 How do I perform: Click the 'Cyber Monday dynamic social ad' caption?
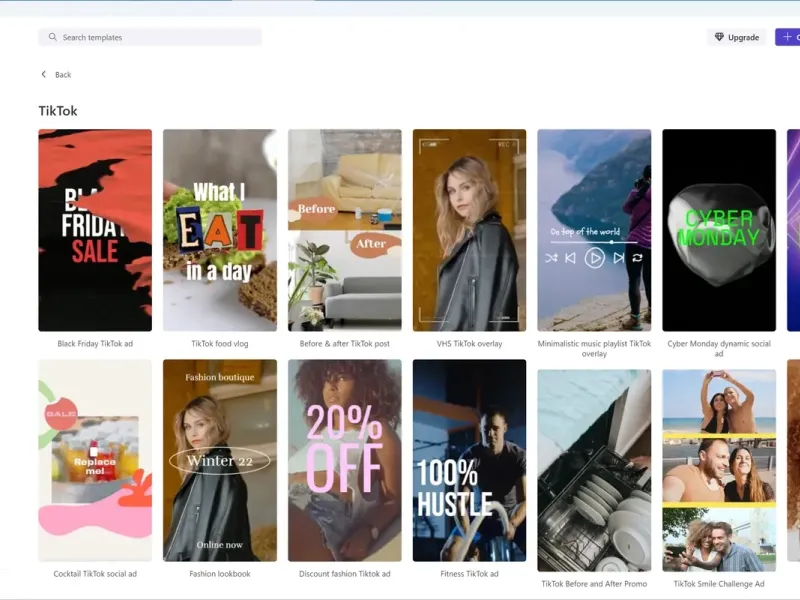[x=719, y=348]
